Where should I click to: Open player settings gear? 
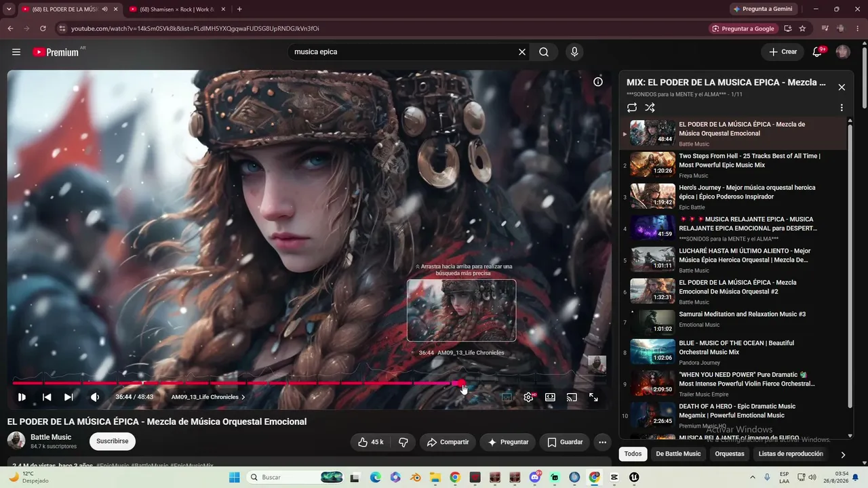528,397
